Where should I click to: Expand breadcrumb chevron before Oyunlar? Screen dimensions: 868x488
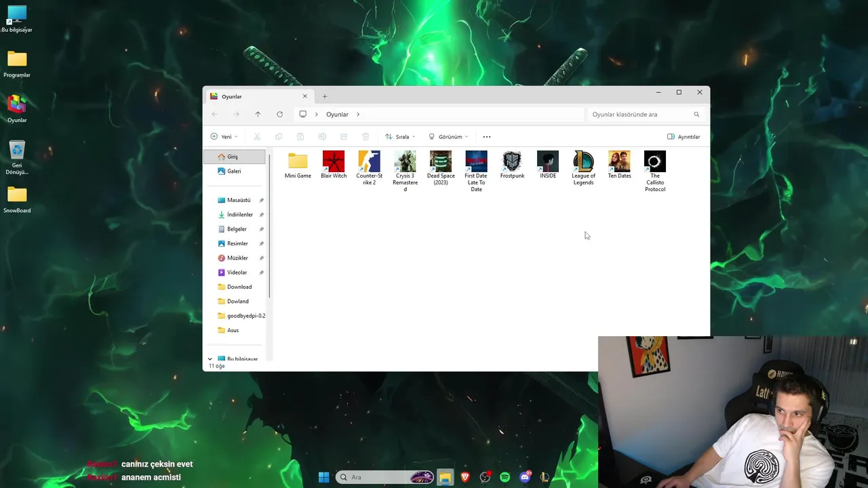tap(316, 114)
